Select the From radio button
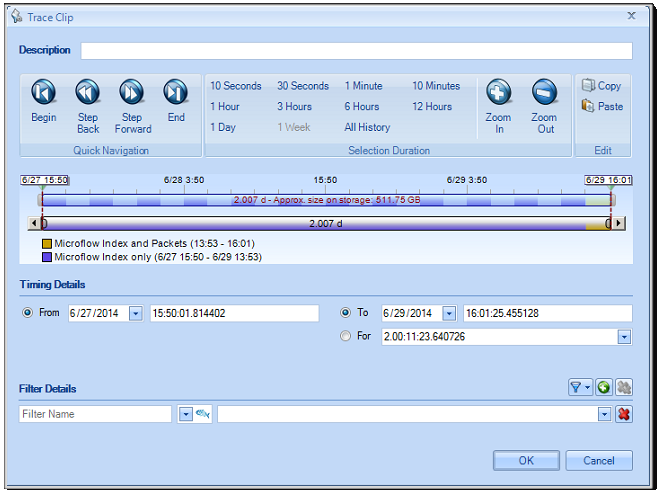The height and width of the screenshot is (490, 658). (27, 313)
